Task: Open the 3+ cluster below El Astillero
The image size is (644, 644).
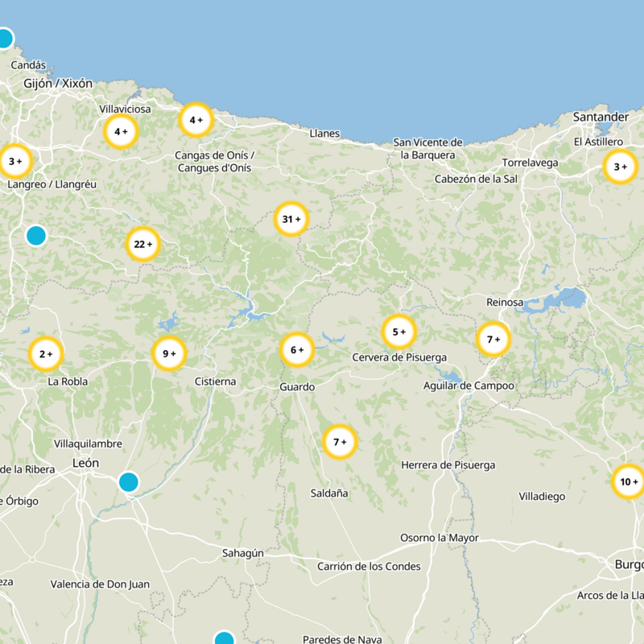Action: coord(620,167)
